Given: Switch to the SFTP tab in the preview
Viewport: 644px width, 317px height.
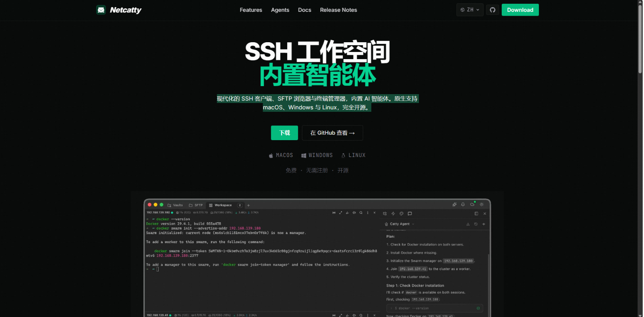Looking at the screenshot, I should (x=196, y=205).
